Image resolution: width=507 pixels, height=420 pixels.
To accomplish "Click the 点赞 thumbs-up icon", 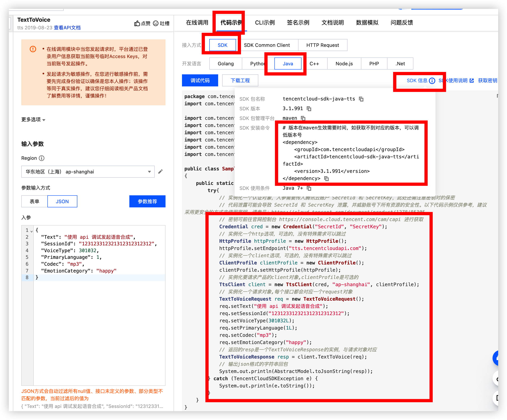I will point(137,24).
